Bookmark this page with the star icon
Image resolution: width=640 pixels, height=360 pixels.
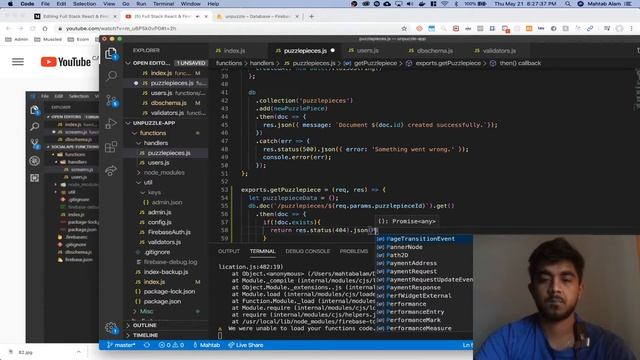click(404, 29)
